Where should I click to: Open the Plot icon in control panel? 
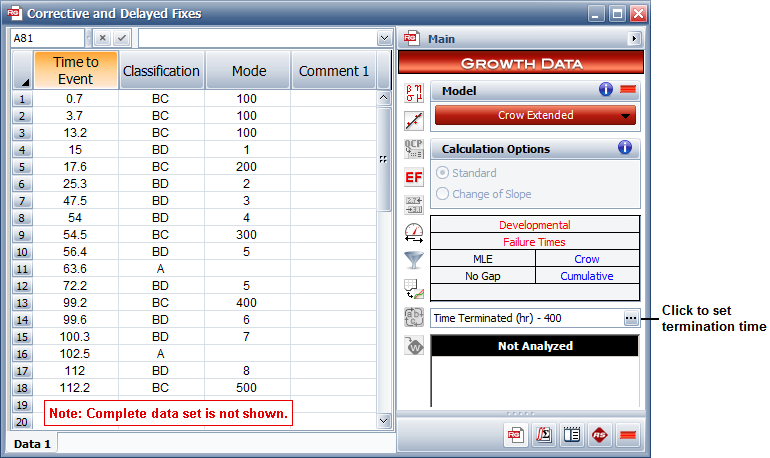(x=414, y=121)
